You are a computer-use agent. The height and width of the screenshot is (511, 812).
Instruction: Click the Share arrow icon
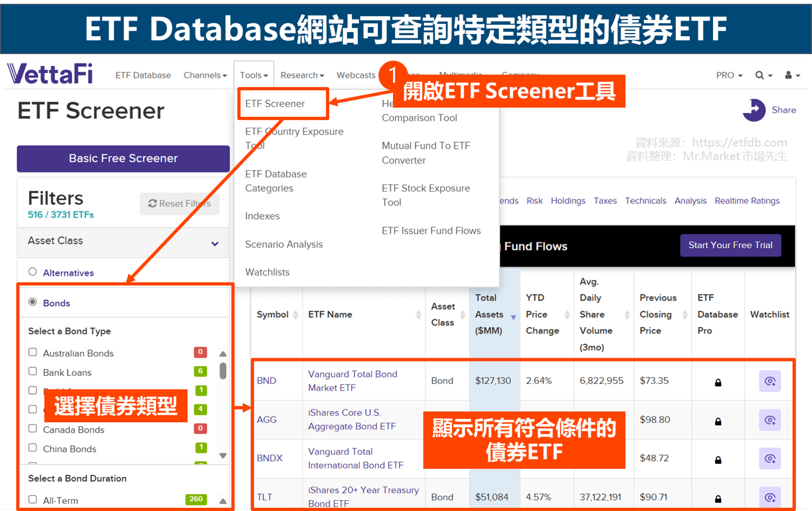click(754, 110)
